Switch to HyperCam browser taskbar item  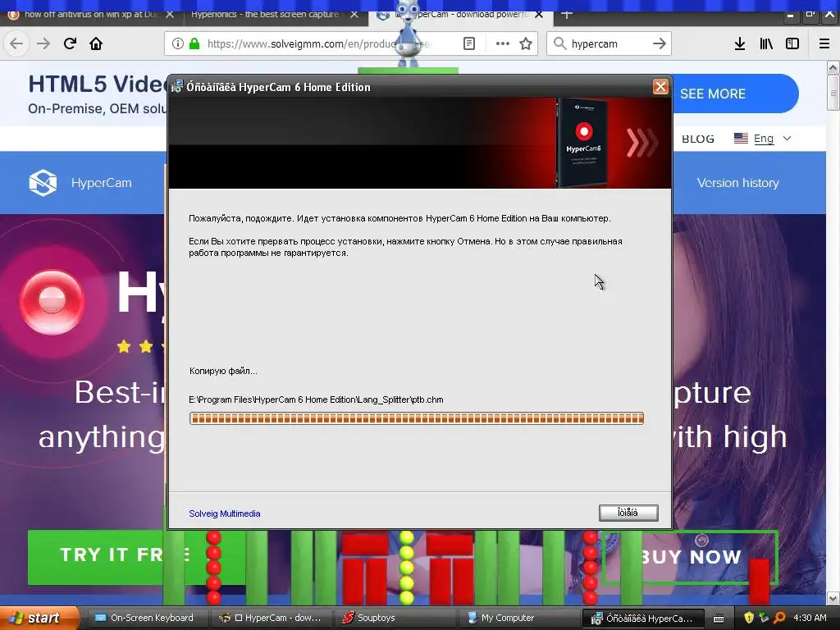pos(272,618)
